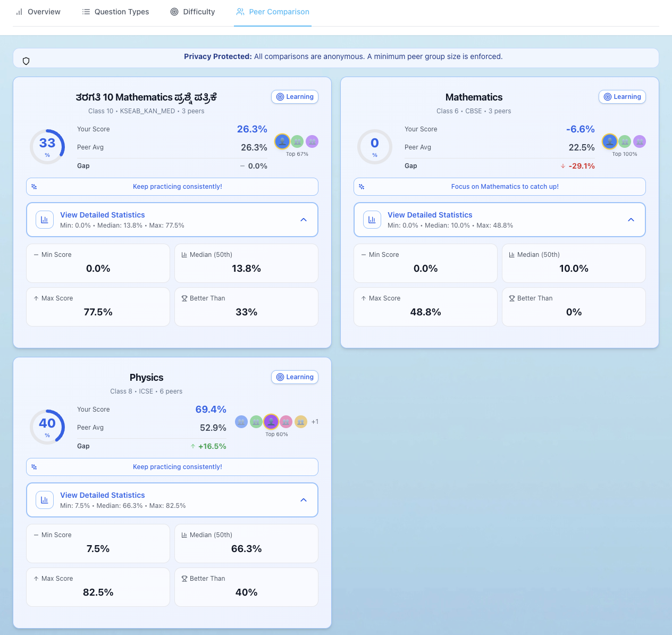This screenshot has height=635, width=672.
Task: Click purple peer avatar on Class 6 Mathematics card
Action: 640,141
